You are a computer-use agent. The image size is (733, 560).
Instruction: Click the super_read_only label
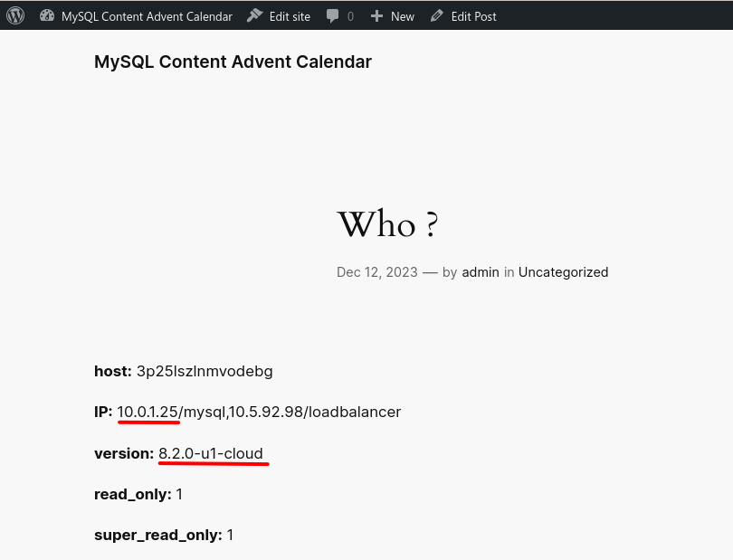click(157, 536)
